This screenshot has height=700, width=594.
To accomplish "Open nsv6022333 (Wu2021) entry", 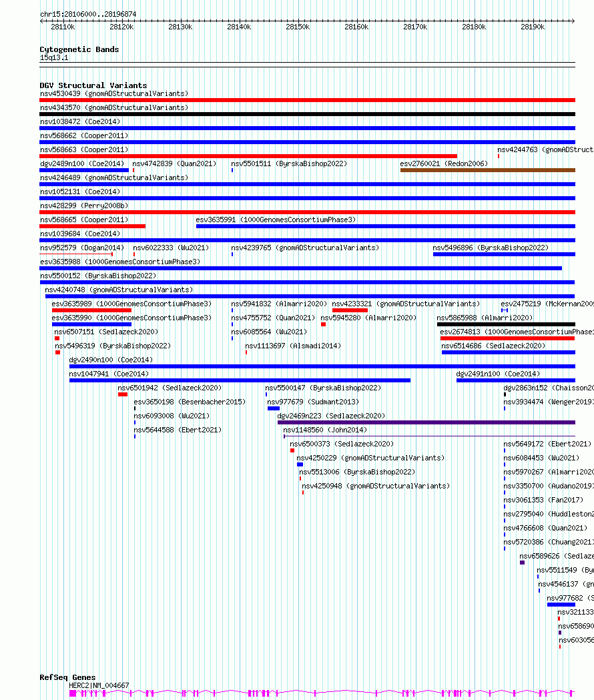I will pyautogui.click(x=171, y=248).
